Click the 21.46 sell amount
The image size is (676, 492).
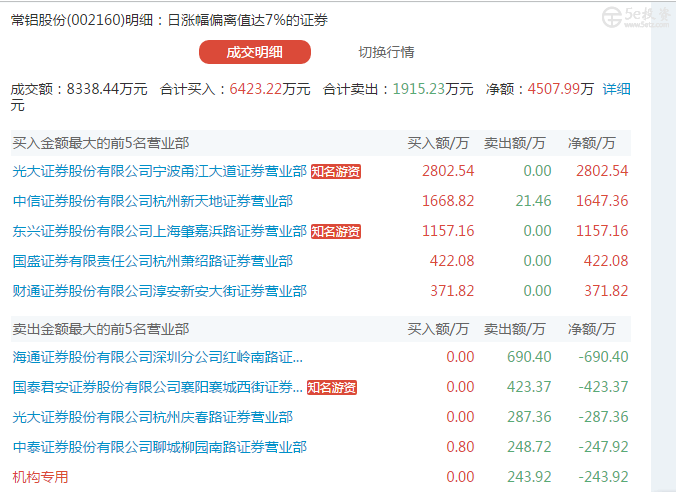click(533, 201)
